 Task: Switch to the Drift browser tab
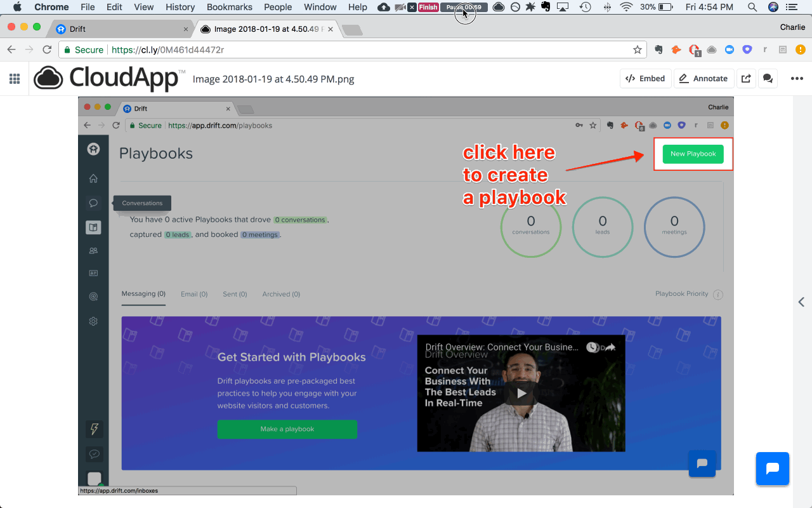pyautogui.click(x=121, y=29)
